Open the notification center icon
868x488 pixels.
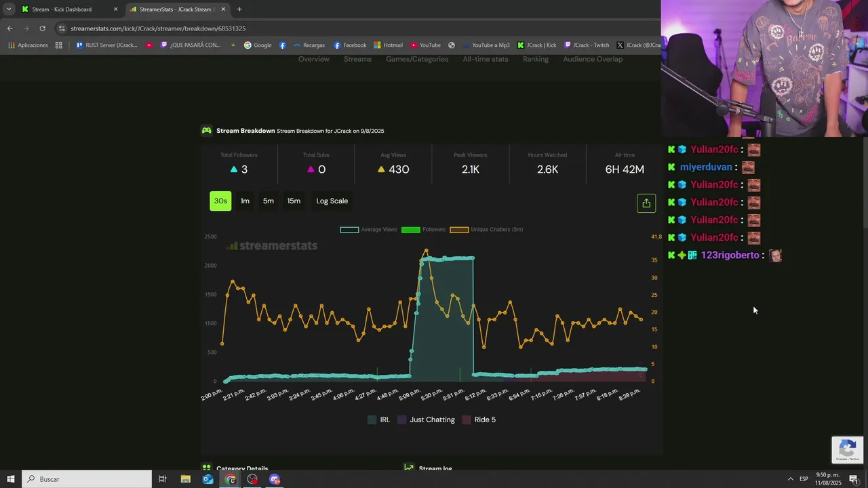click(x=854, y=479)
